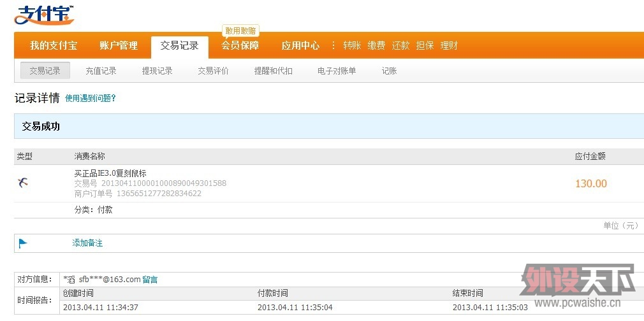This screenshot has height=321, width=644.
Task: Open 我的支付宝 tab
Action: [54, 45]
